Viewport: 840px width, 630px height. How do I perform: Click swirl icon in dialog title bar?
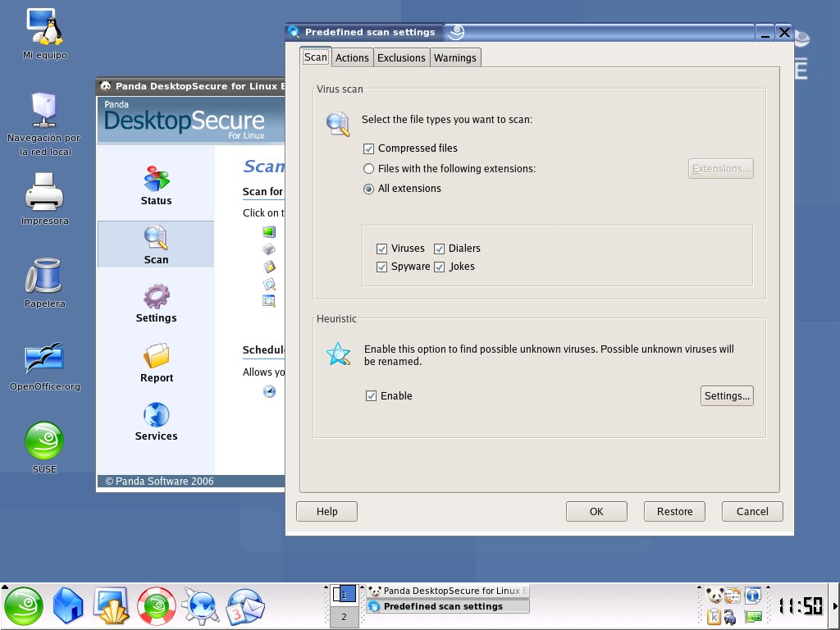coord(456,32)
